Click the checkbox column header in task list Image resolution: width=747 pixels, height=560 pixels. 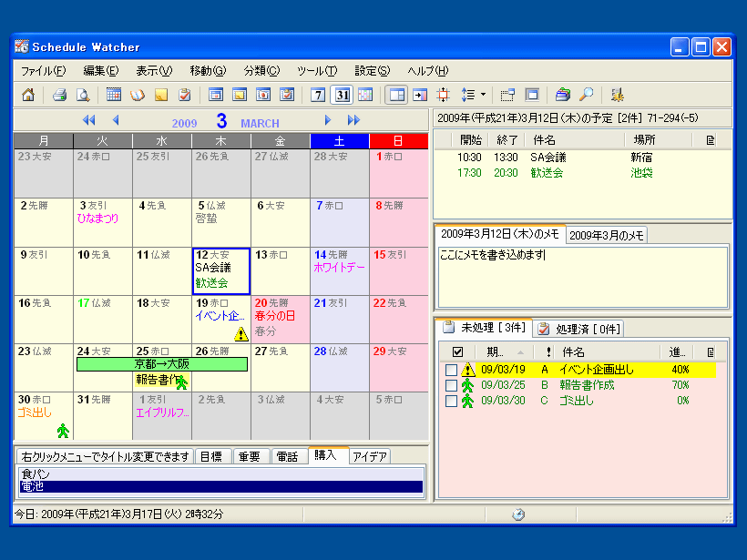tap(457, 351)
